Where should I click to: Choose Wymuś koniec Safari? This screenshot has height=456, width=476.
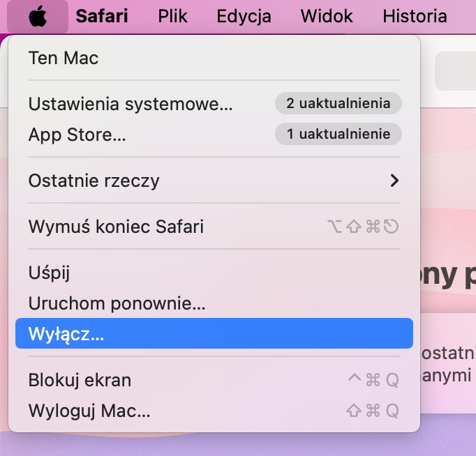(x=214, y=227)
